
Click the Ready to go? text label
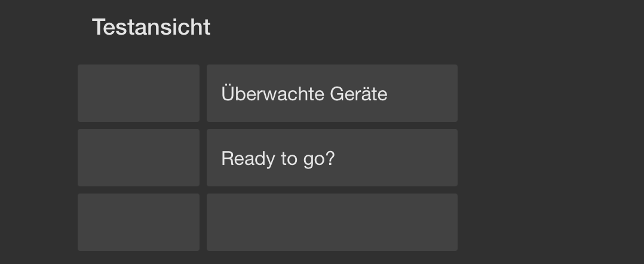point(278,159)
